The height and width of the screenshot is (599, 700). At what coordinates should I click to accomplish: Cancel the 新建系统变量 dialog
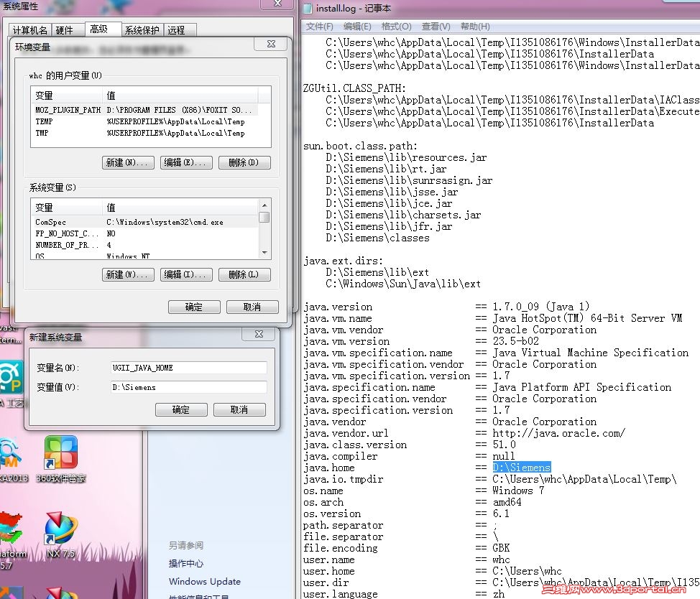coord(239,409)
